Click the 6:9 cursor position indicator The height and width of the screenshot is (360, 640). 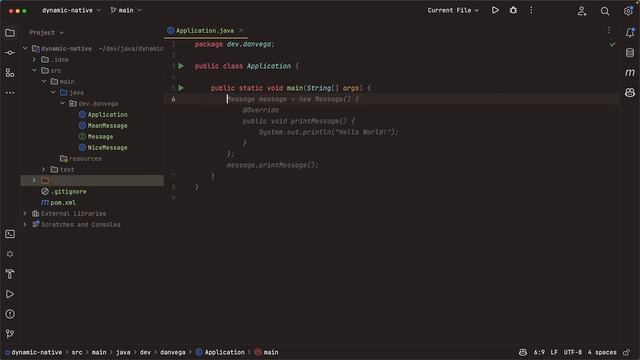tap(539, 352)
